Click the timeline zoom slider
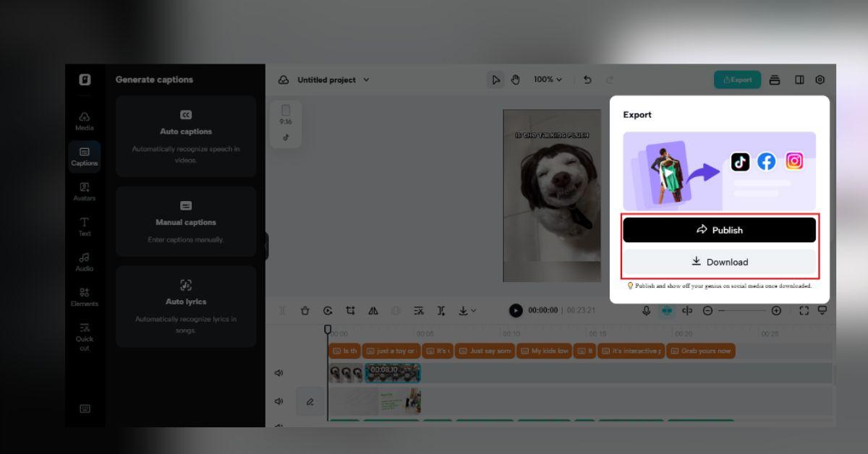The image size is (868, 454). click(741, 311)
